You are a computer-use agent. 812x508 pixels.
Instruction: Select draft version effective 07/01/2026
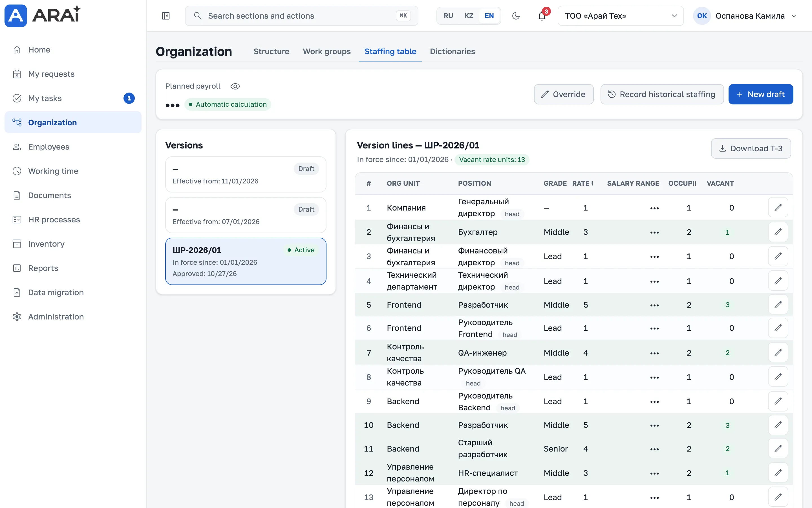[x=246, y=215]
